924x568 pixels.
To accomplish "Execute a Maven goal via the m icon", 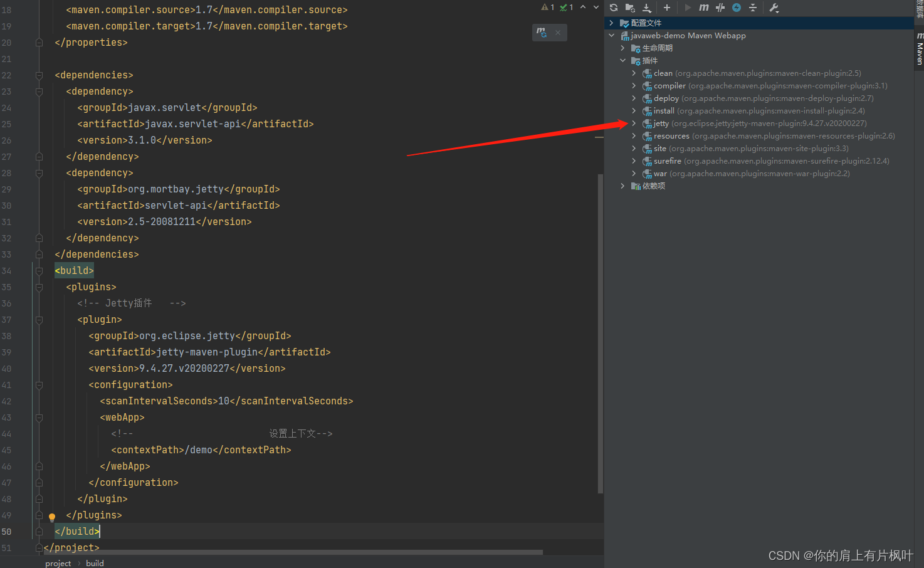I will point(703,8).
